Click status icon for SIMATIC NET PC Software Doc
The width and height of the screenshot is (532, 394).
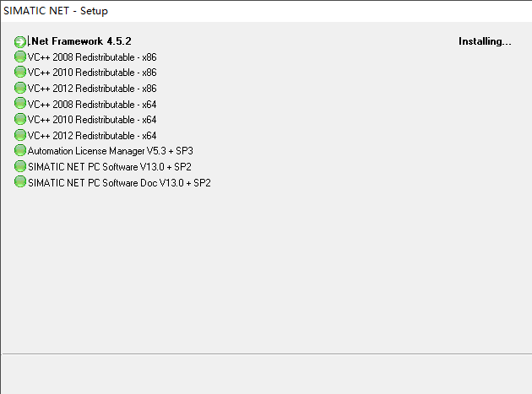pyautogui.click(x=20, y=181)
